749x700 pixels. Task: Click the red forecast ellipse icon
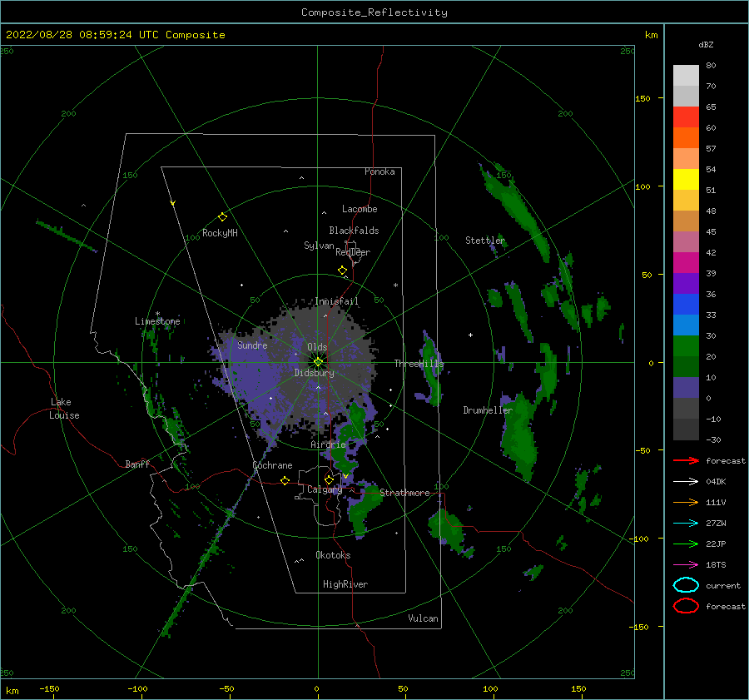pyautogui.click(x=686, y=606)
